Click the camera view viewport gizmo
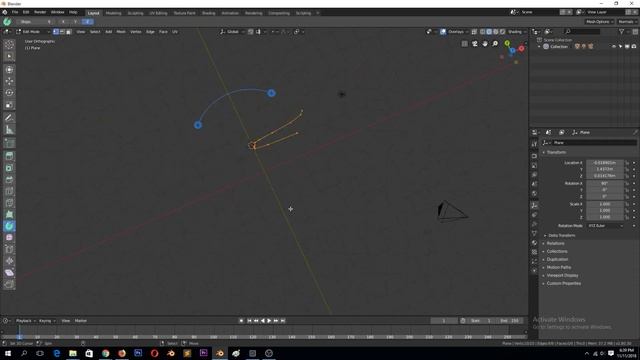Screen dimensions: 640x360 pyautogui.click(x=475, y=44)
